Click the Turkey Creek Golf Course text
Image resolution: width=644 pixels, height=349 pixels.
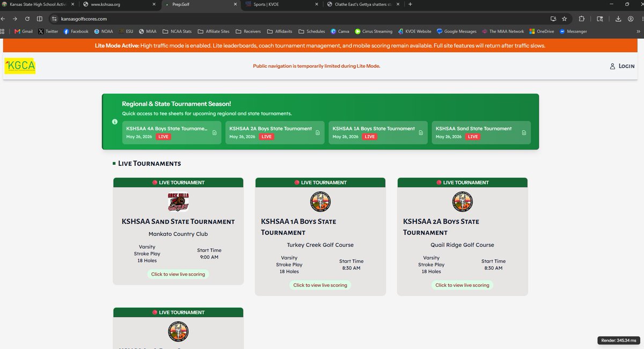click(x=320, y=245)
